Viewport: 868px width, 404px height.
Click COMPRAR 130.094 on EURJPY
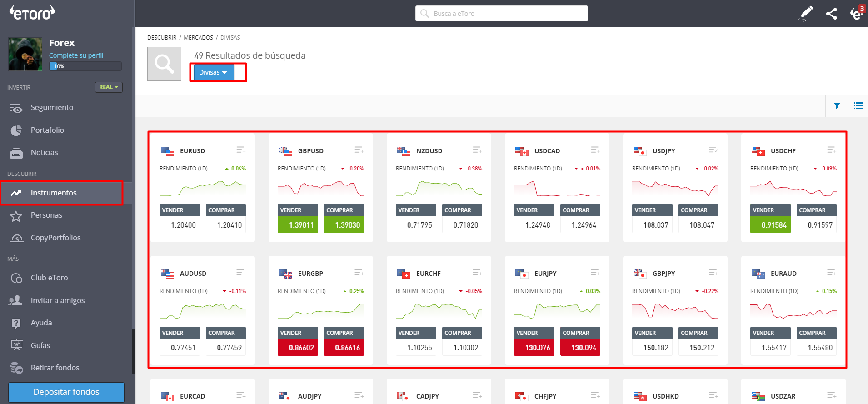tap(580, 341)
